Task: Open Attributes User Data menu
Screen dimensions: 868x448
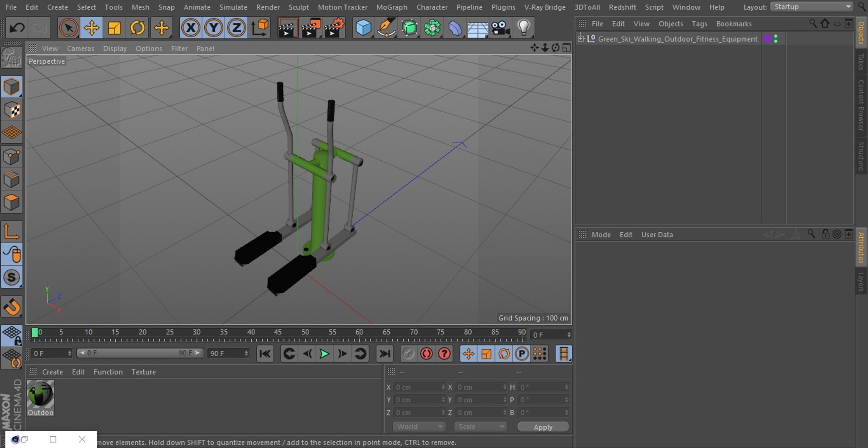Action: point(657,235)
